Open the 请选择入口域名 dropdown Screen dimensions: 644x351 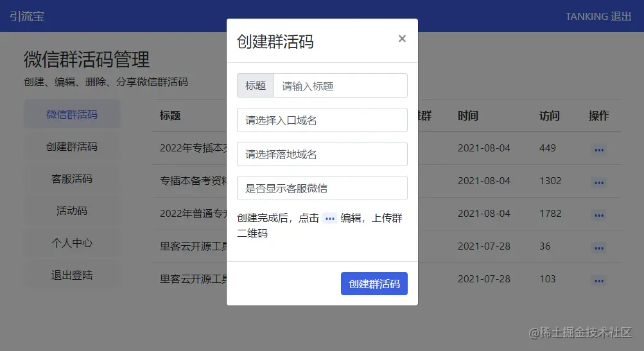[322, 120]
